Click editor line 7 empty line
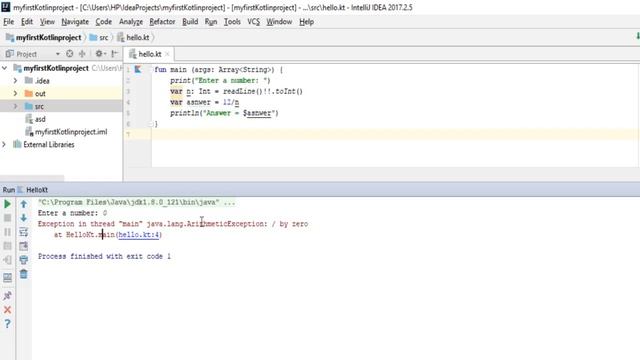This screenshot has height=360, width=640. (x=395, y=134)
